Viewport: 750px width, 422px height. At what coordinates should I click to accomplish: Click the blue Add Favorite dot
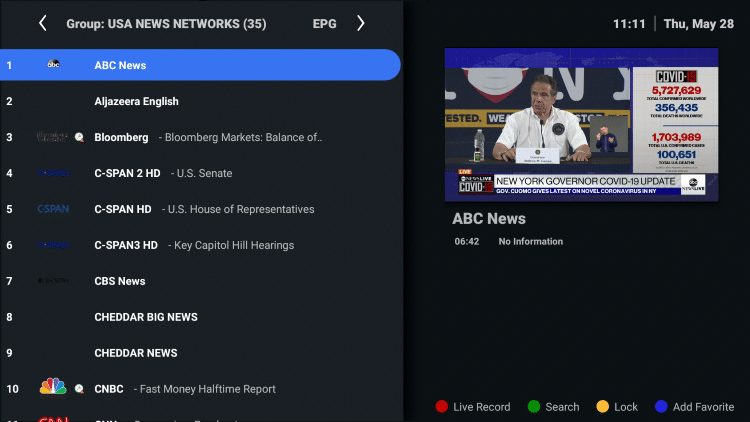click(x=661, y=407)
